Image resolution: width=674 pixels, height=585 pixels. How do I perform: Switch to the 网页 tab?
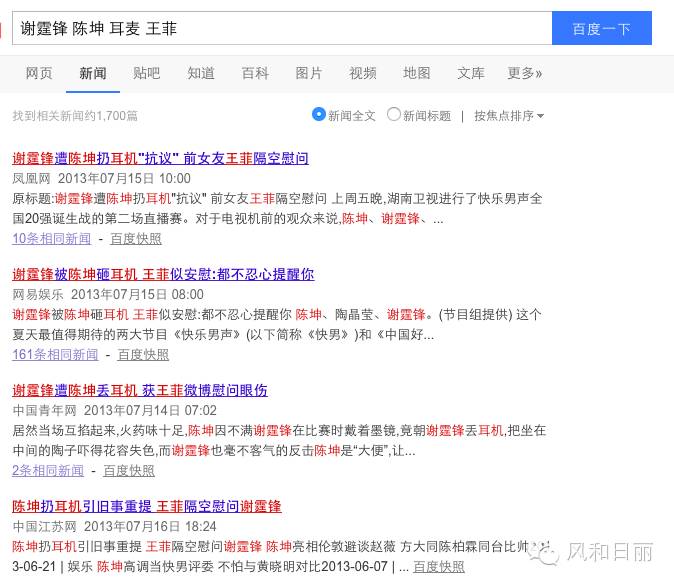click(x=39, y=74)
